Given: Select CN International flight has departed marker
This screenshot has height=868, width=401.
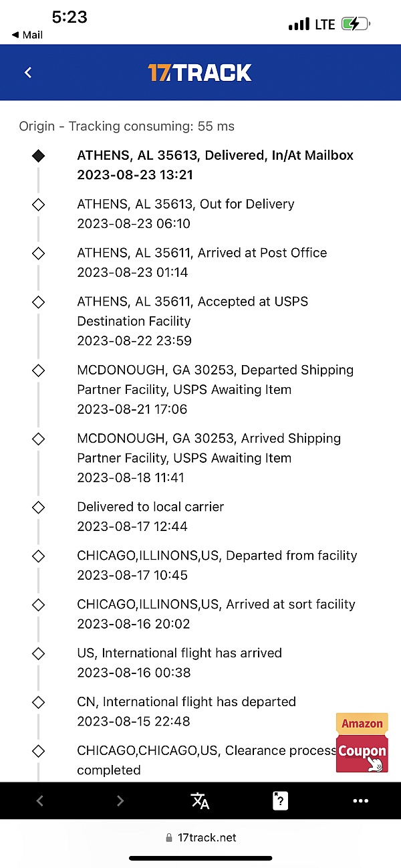Looking at the screenshot, I should 39,702.
